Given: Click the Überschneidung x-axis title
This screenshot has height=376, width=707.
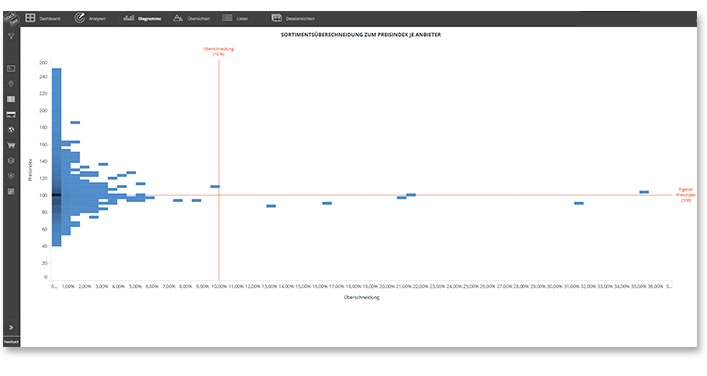Looking at the screenshot, I should pyautogui.click(x=361, y=298).
